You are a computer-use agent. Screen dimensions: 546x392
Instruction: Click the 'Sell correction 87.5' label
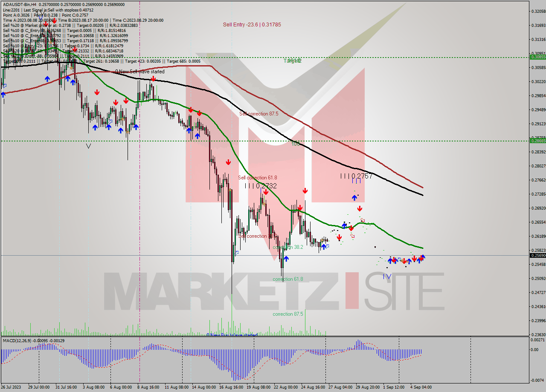259,114
